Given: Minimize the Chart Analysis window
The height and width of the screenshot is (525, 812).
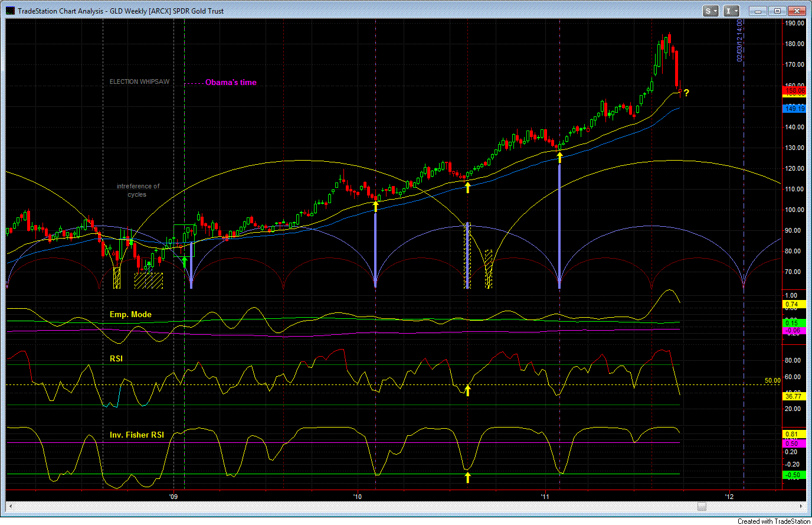Looking at the screenshot, I should tap(758, 11).
